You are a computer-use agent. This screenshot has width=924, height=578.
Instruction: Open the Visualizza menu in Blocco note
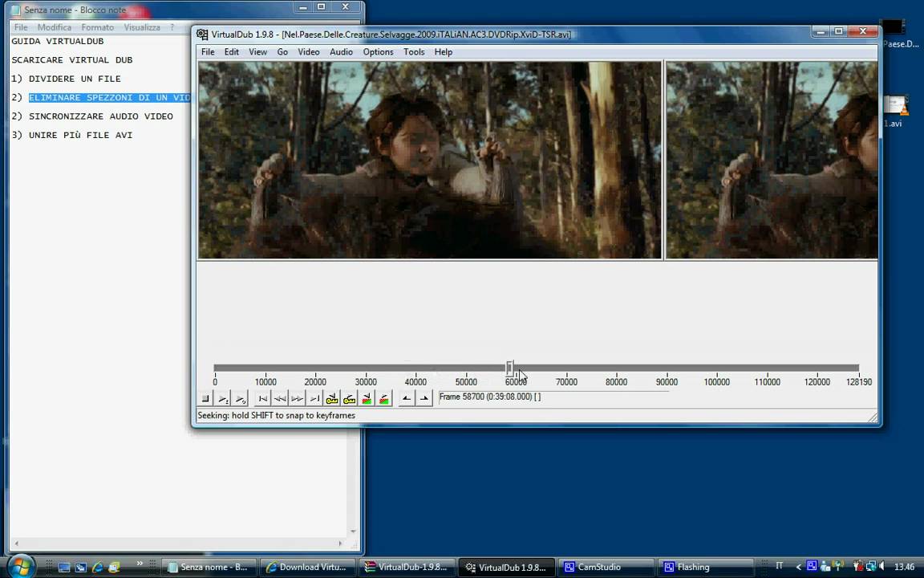142,27
